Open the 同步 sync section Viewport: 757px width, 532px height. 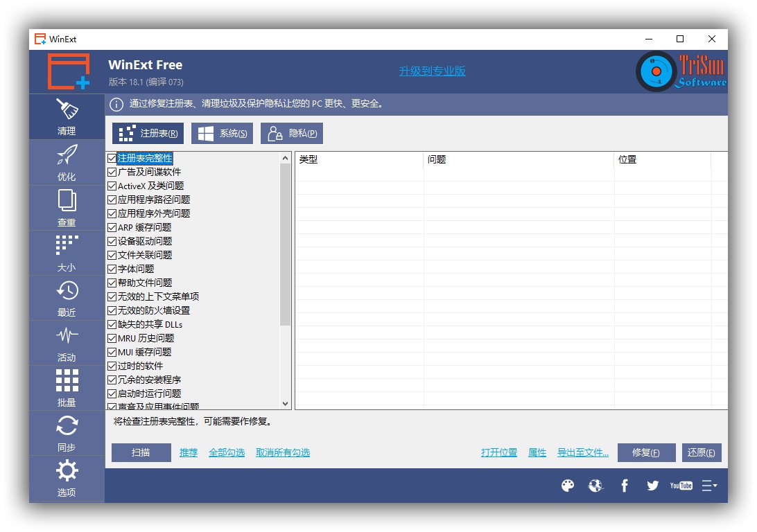(x=67, y=433)
